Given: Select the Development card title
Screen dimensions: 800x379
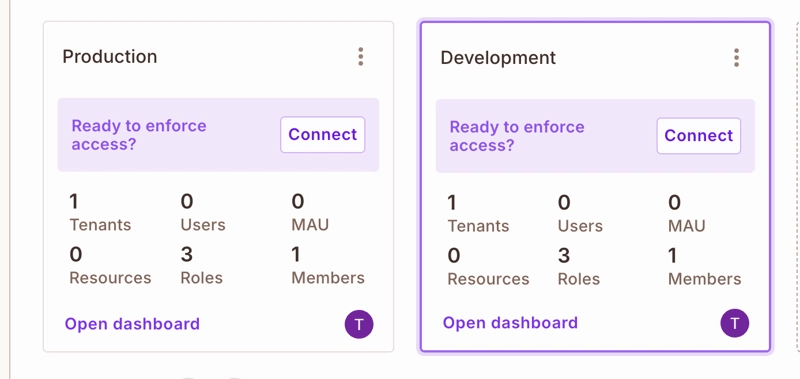Looking at the screenshot, I should coord(498,58).
